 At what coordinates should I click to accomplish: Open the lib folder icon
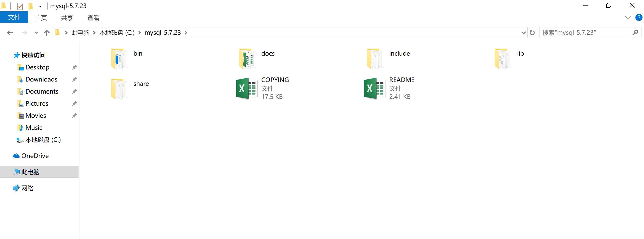(x=502, y=59)
